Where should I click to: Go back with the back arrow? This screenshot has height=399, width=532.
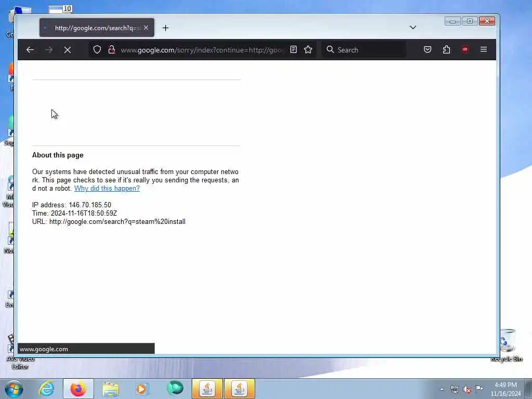tap(30, 50)
